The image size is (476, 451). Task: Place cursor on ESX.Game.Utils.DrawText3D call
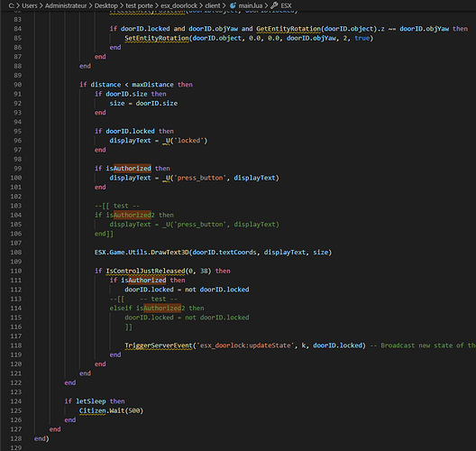tap(142, 252)
